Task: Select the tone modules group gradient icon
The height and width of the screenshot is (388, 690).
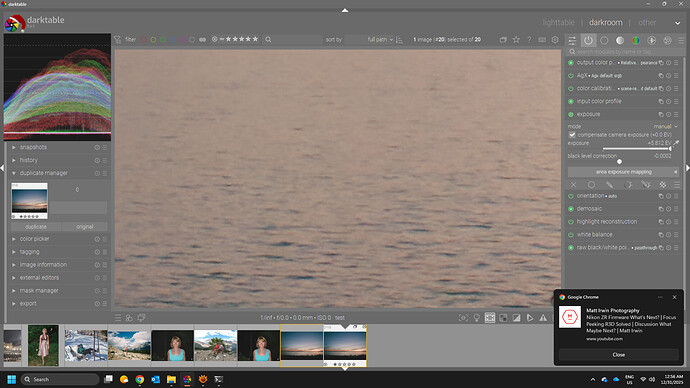Action: (x=620, y=40)
